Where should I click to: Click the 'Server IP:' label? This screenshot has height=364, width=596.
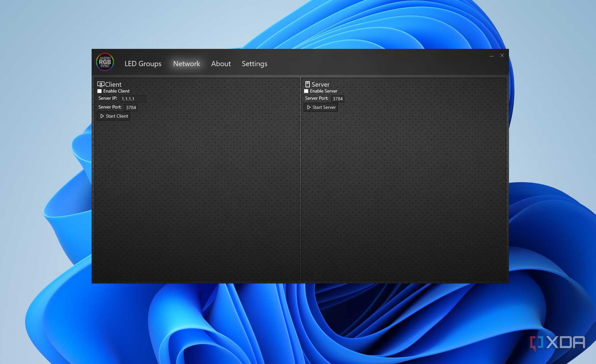click(x=108, y=98)
